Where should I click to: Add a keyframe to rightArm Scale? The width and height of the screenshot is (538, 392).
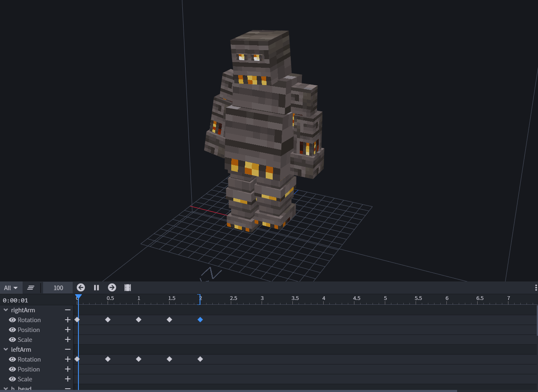coord(68,339)
